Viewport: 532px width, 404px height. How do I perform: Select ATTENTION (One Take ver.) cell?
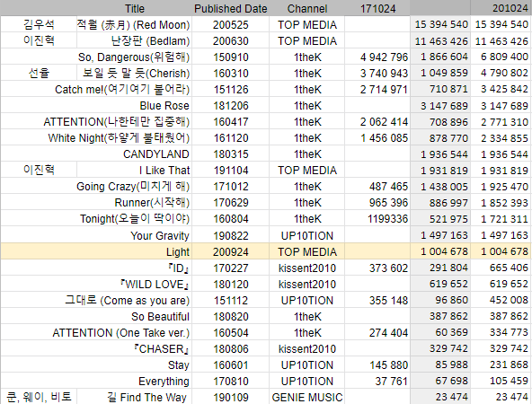[x=96, y=333]
